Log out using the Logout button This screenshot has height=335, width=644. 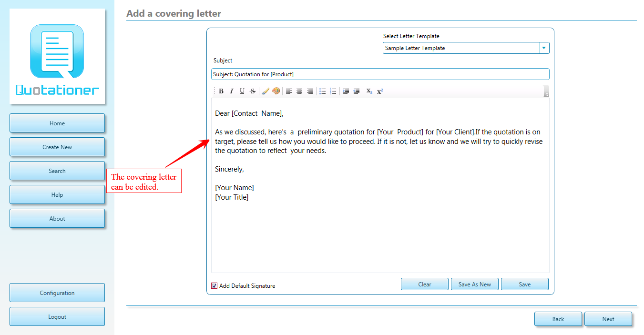pyautogui.click(x=57, y=316)
